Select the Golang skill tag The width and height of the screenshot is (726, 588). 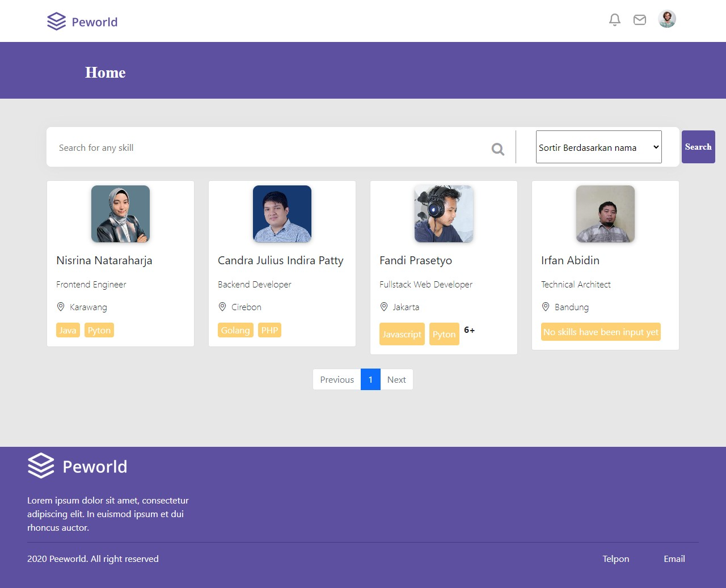click(x=235, y=330)
